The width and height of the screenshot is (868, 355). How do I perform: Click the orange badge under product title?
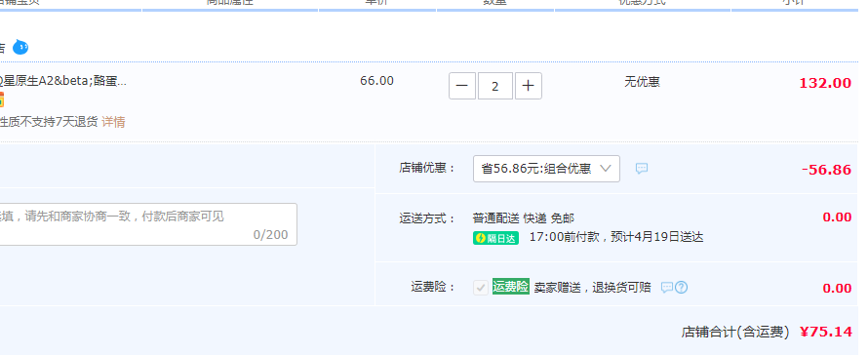tap(2, 100)
